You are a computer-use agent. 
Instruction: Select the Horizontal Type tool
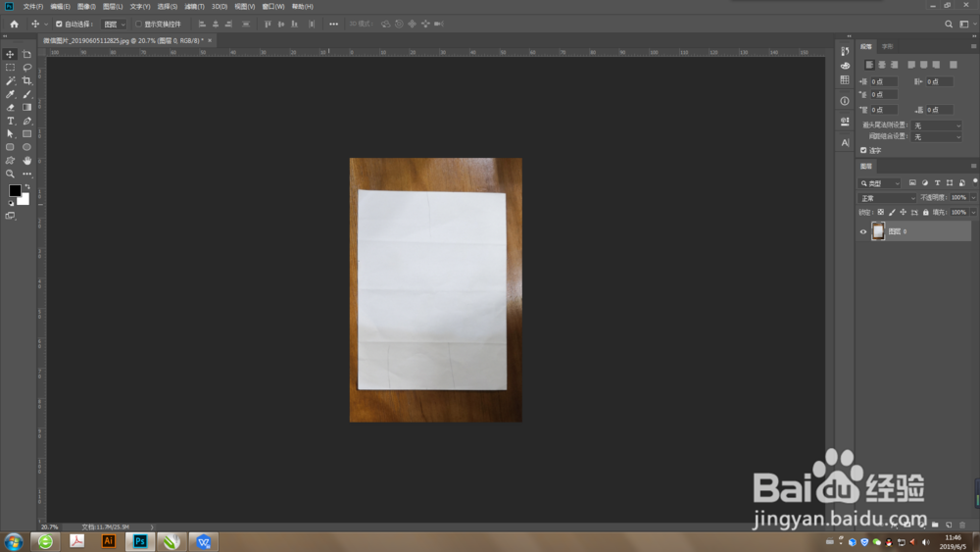tap(10, 121)
